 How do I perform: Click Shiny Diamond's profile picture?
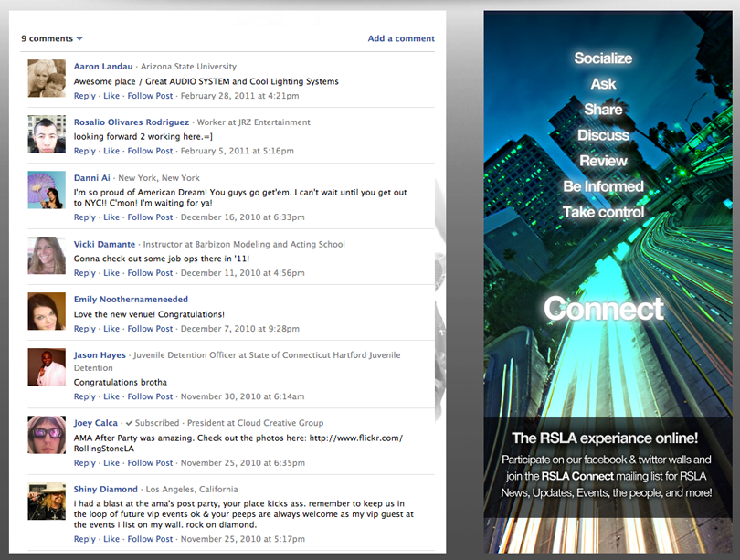coord(46,502)
